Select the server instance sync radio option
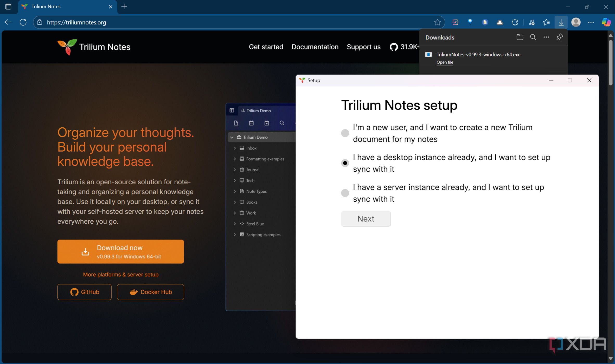615x364 pixels. (x=345, y=193)
